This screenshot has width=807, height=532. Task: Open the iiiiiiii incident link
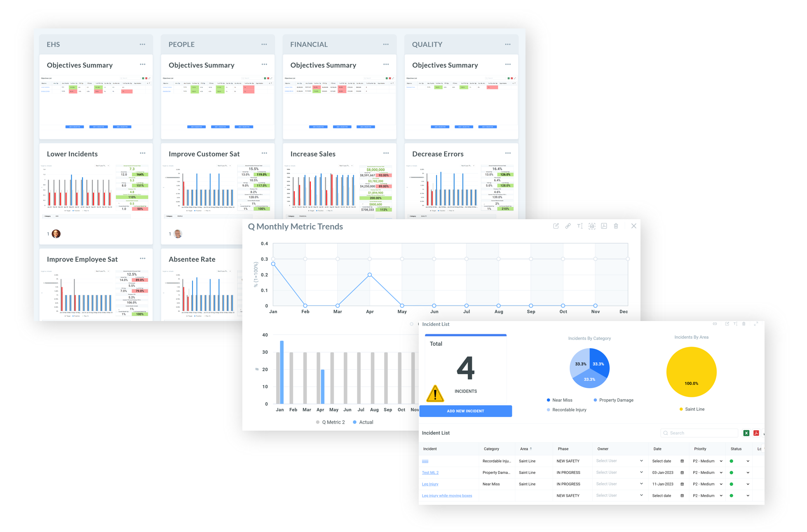[x=425, y=461]
